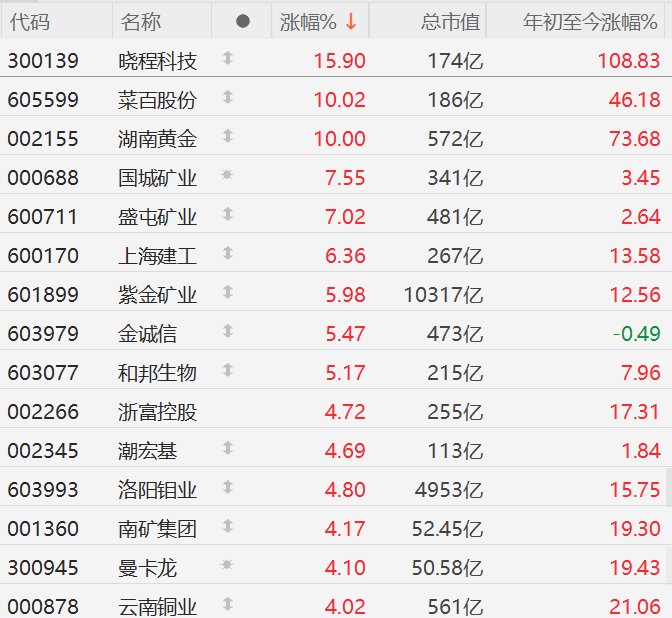Screen dimensions: 672x618
Task: Click the marker icon next to 晓程科技
Action: point(228,58)
